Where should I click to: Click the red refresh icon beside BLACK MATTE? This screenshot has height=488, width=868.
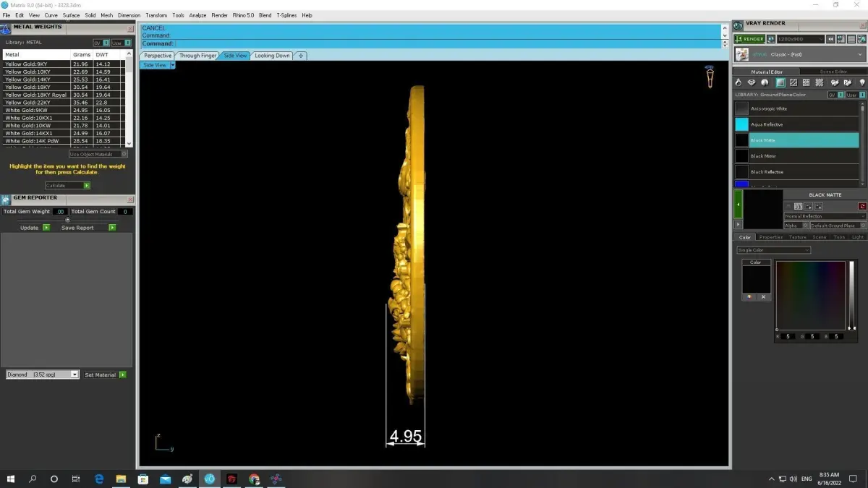pyautogui.click(x=861, y=206)
